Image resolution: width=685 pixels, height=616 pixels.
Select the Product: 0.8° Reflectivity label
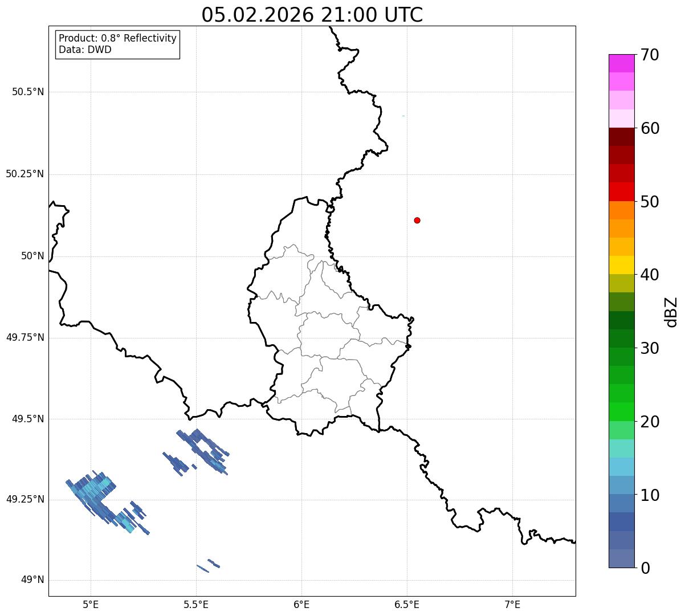(x=118, y=38)
